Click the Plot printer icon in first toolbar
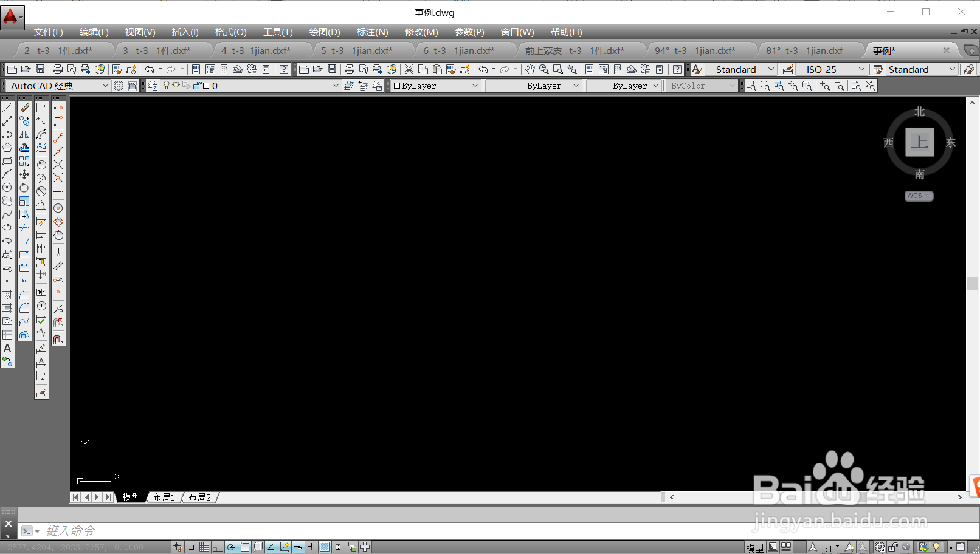This screenshot has width=980, height=554. click(x=58, y=69)
